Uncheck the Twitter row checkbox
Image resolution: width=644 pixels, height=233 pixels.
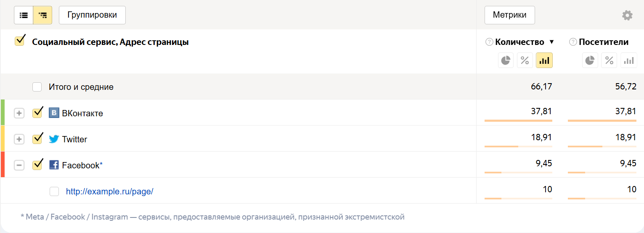pyautogui.click(x=37, y=139)
